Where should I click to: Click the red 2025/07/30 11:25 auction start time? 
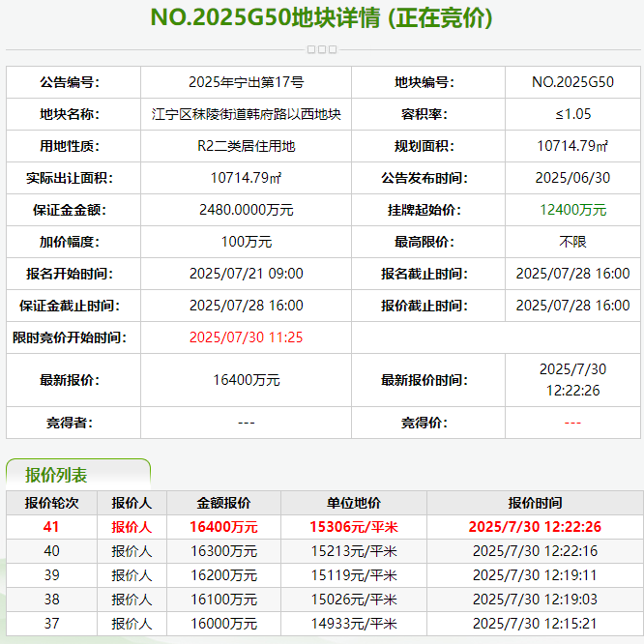(x=246, y=337)
